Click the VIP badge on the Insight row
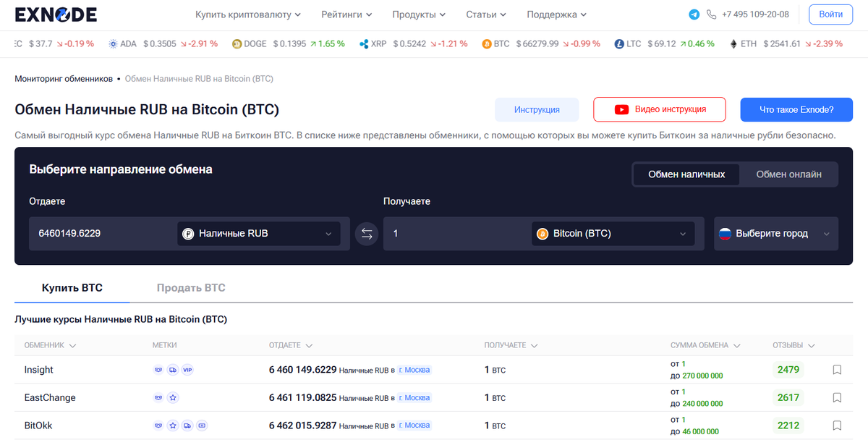Image resolution: width=868 pixels, height=440 pixels. 187,370
